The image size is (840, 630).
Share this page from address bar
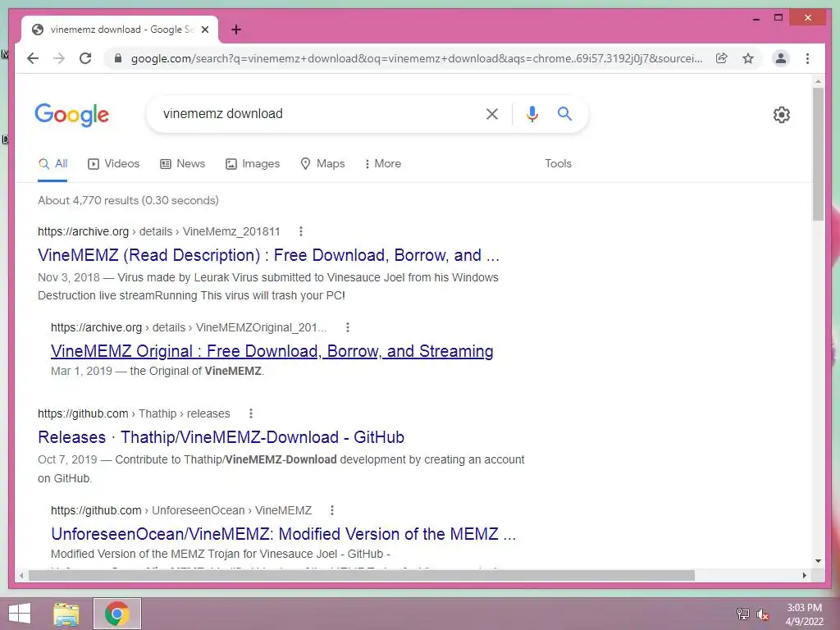pos(722,58)
